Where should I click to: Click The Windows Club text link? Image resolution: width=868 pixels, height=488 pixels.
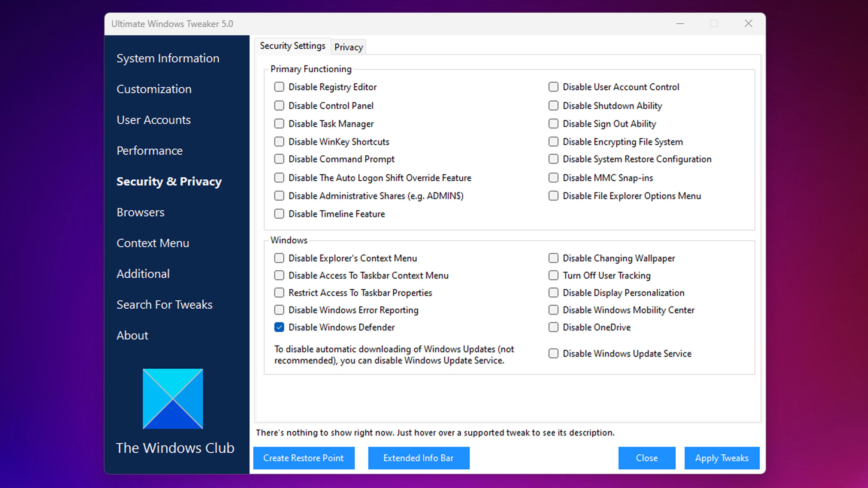[x=175, y=448]
